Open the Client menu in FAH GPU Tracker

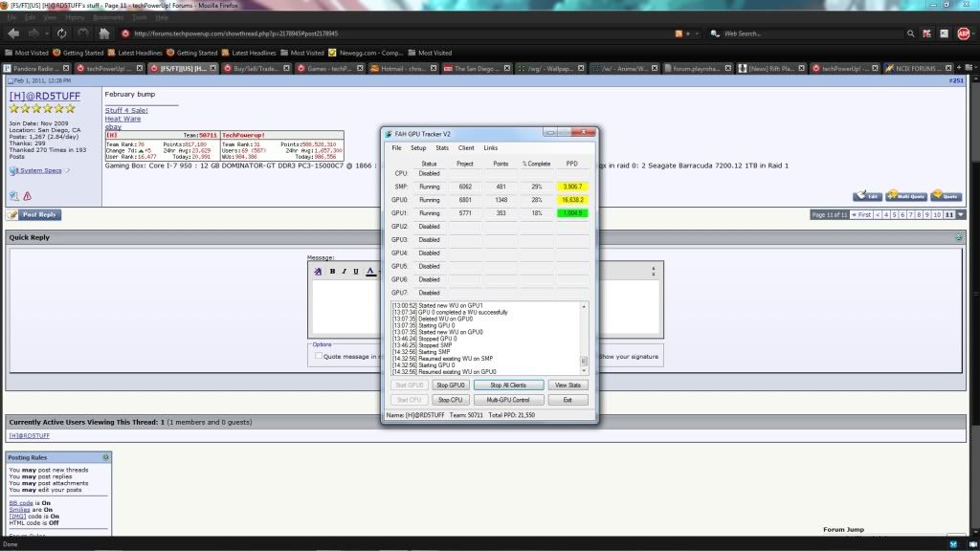coord(466,148)
